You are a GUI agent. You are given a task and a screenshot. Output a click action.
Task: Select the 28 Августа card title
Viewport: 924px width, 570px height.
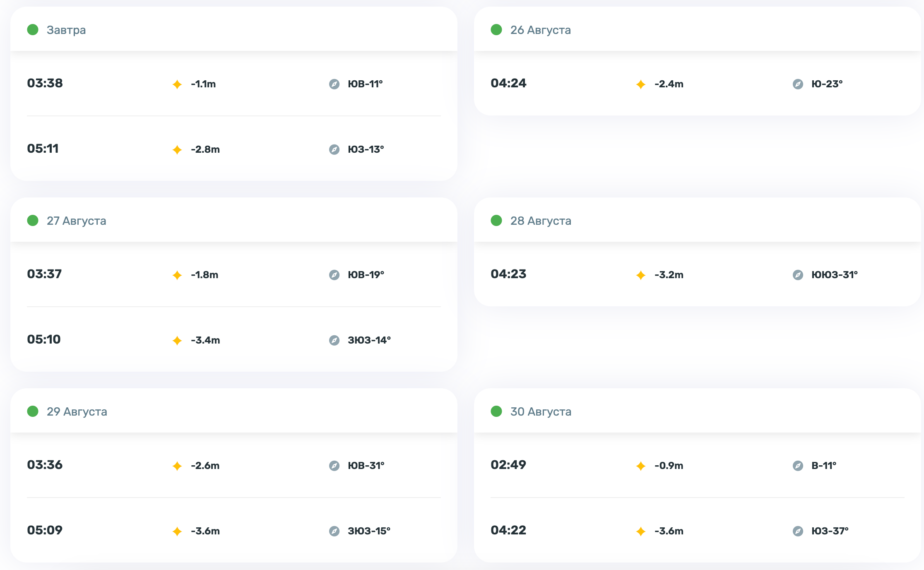pos(540,221)
